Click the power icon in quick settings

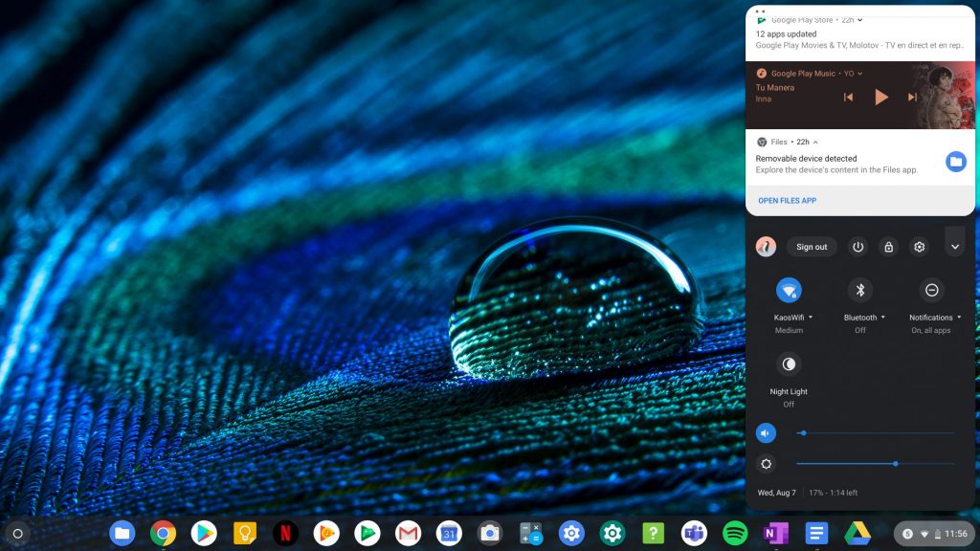[858, 247]
